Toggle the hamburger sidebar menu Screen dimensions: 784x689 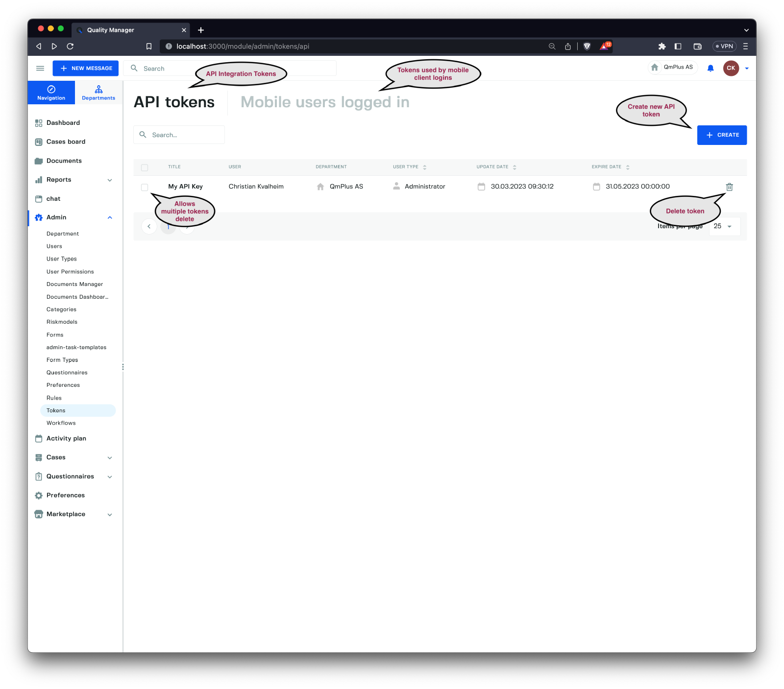click(40, 69)
